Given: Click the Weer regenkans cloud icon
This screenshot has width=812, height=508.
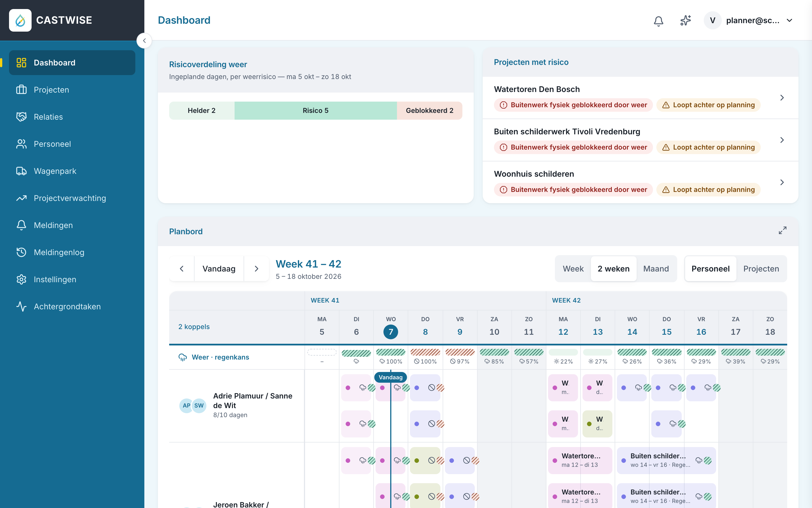Looking at the screenshot, I should (x=182, y=357).
